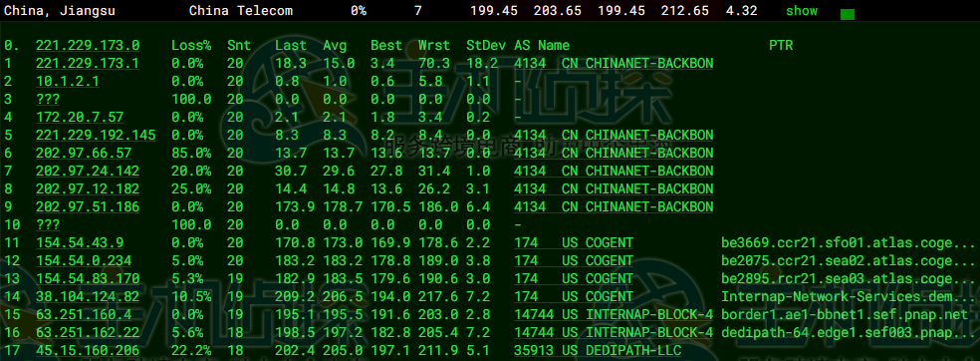
Task: Open AS 174 COGENT link in 154.54.0.234 row
Action: tap(574, 261)
